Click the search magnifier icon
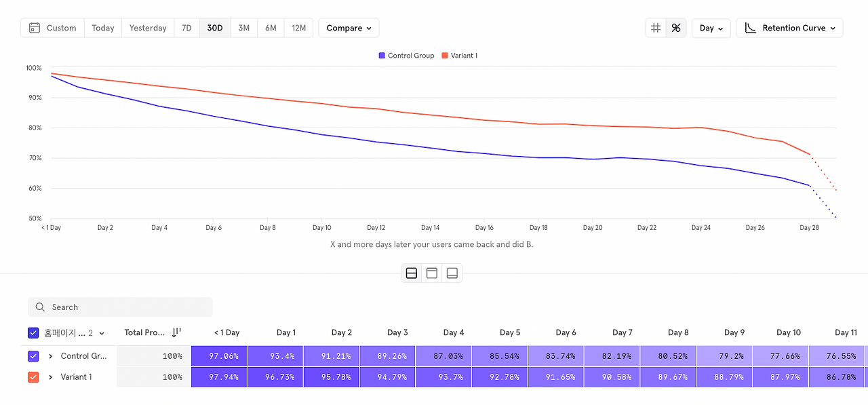Screen dimensions: 868x405 [41, 307]
